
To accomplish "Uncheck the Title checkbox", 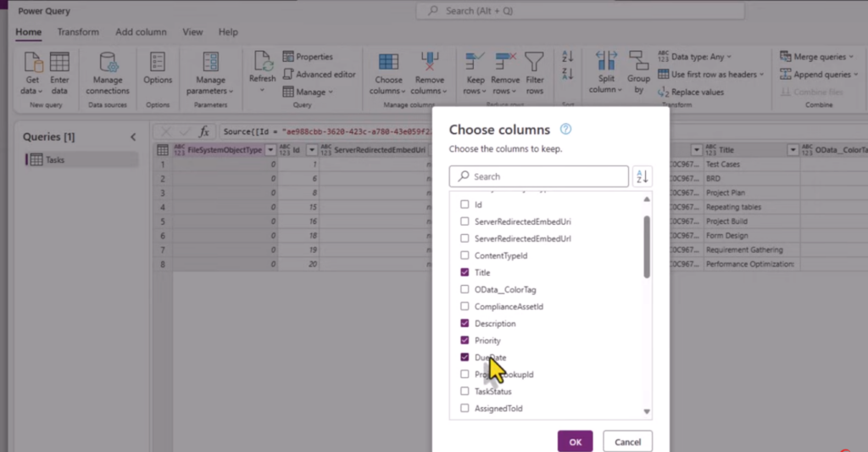I will tap(465, 272).
